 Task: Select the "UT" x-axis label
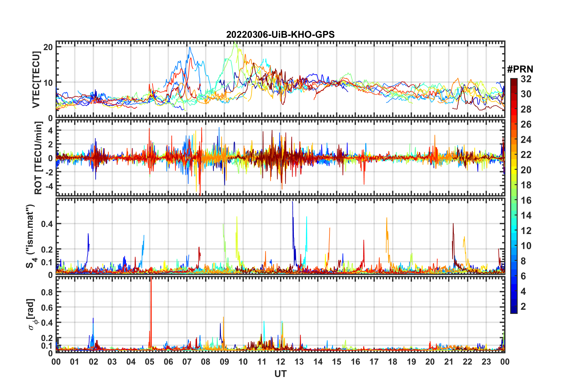pos(280,374)
